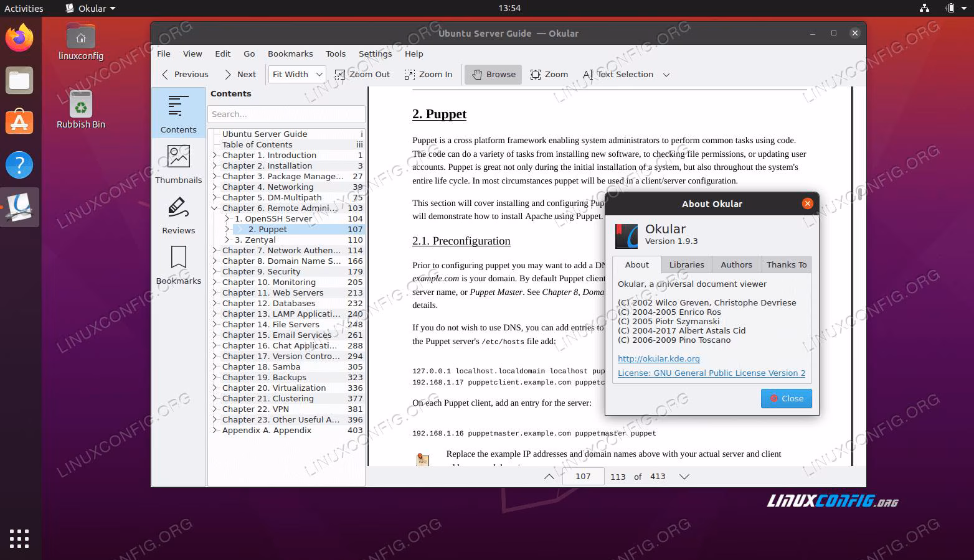
Task: Open the Fit Width zoom combo box
Action: [296, 75]
